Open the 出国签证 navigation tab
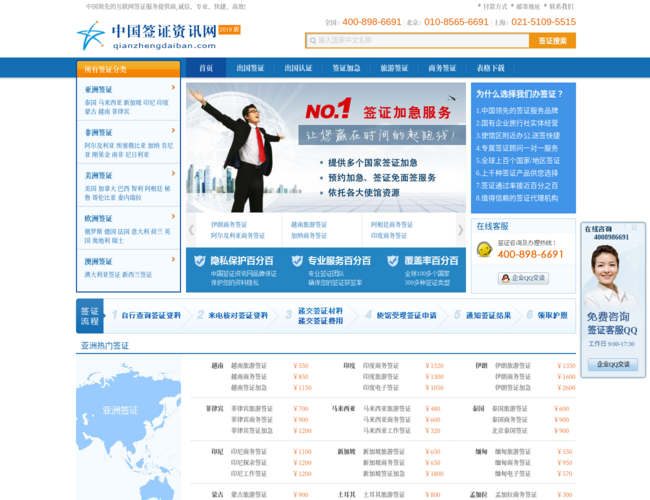650x500 pixels. pos(251,68)
